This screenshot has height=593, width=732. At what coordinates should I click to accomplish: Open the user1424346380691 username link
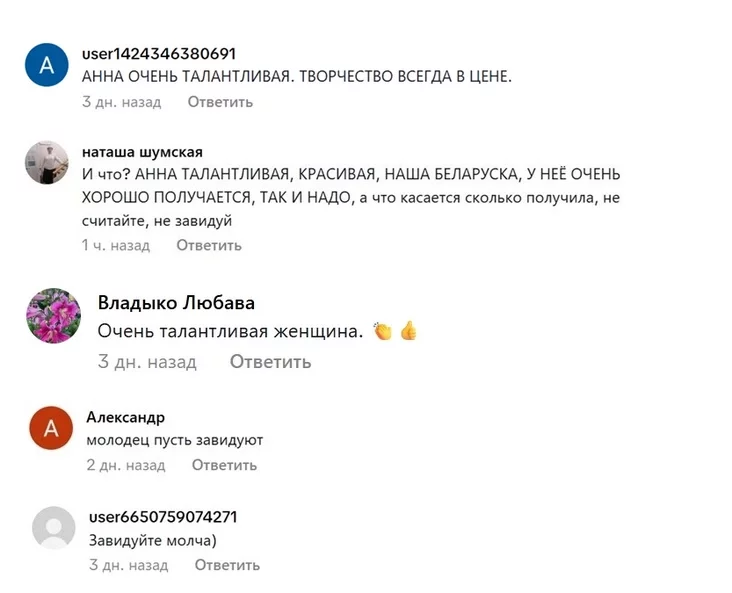point(158,54)
